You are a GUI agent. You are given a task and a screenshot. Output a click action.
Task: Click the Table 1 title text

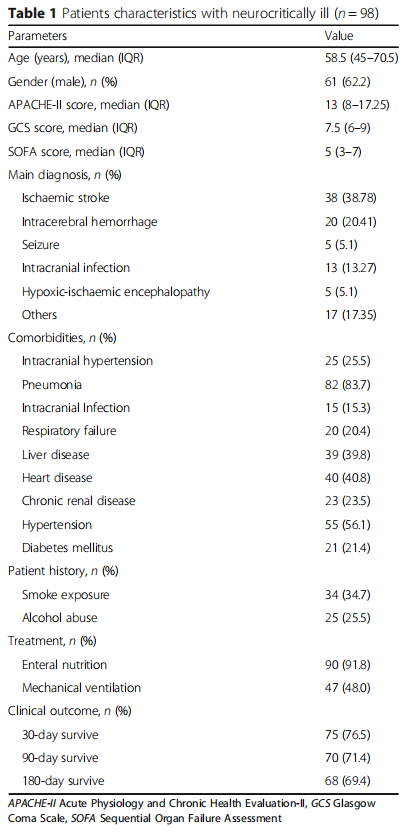pyautogui.click(x=193, y=14)
